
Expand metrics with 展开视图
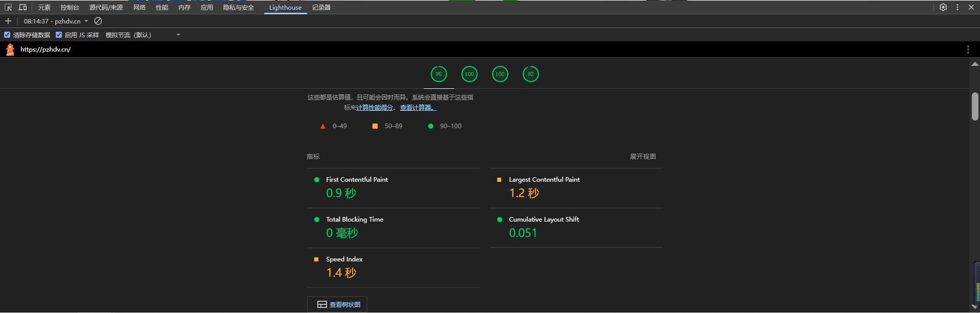[642, 157]
